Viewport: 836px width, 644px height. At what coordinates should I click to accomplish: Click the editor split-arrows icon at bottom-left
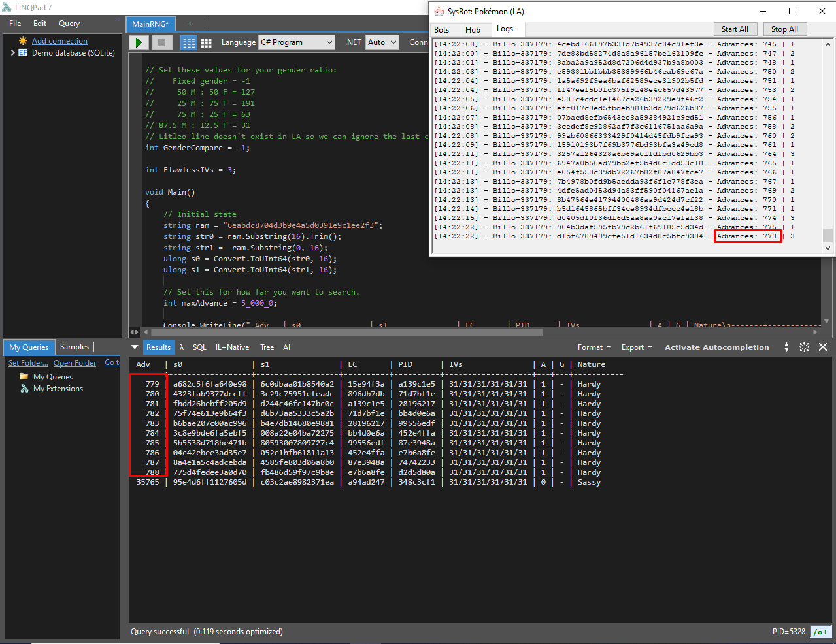click(134, 332)
